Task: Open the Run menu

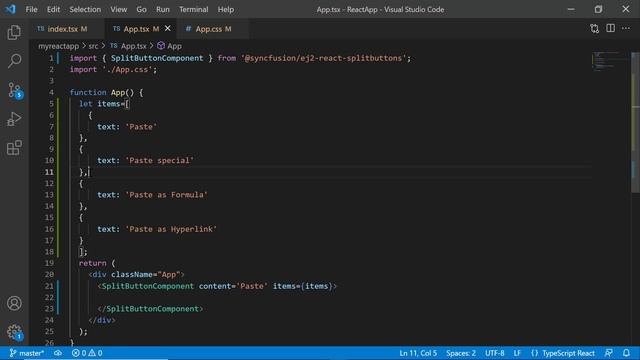Action: click(x=162, y=9)
